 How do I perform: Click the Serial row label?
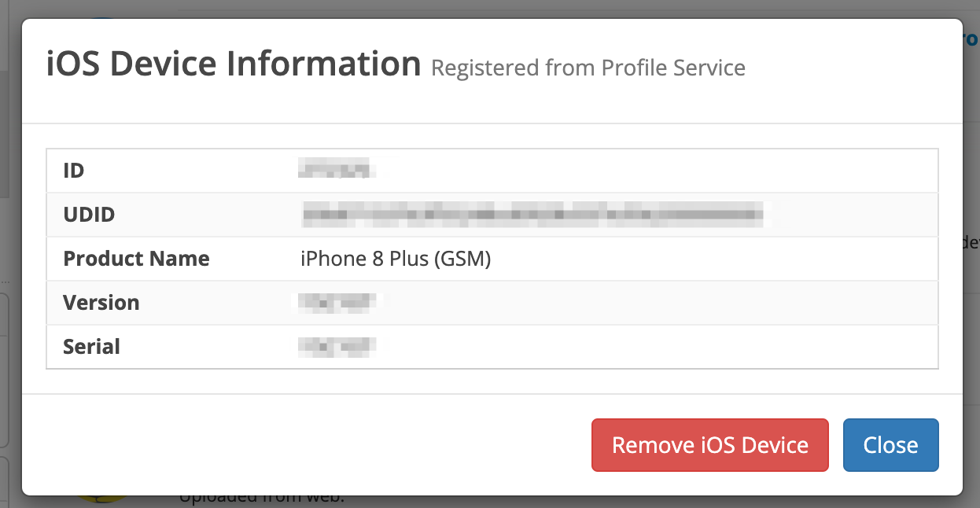click(x=91, y=346)
